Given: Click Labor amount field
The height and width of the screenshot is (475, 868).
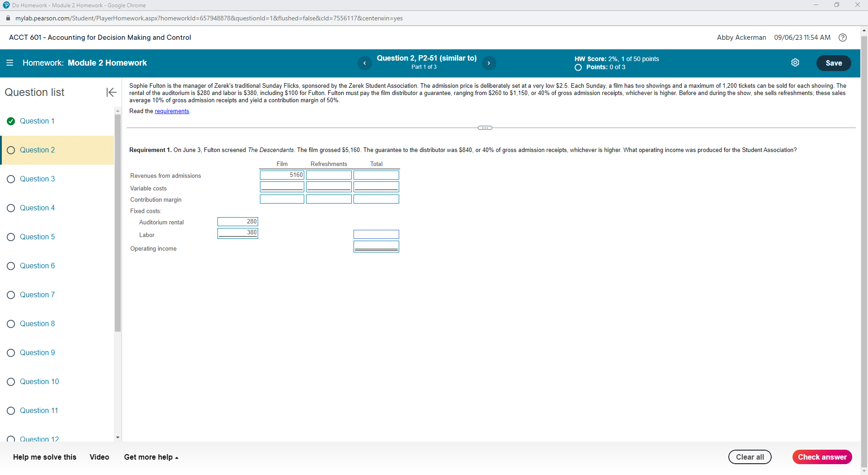Looking at the screenshot, I should [x=238, y=233].
